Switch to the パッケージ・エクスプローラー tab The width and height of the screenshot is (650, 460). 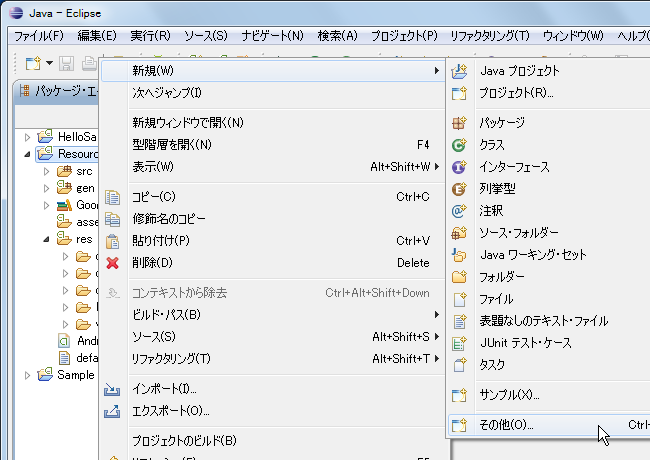pos(58,91)
